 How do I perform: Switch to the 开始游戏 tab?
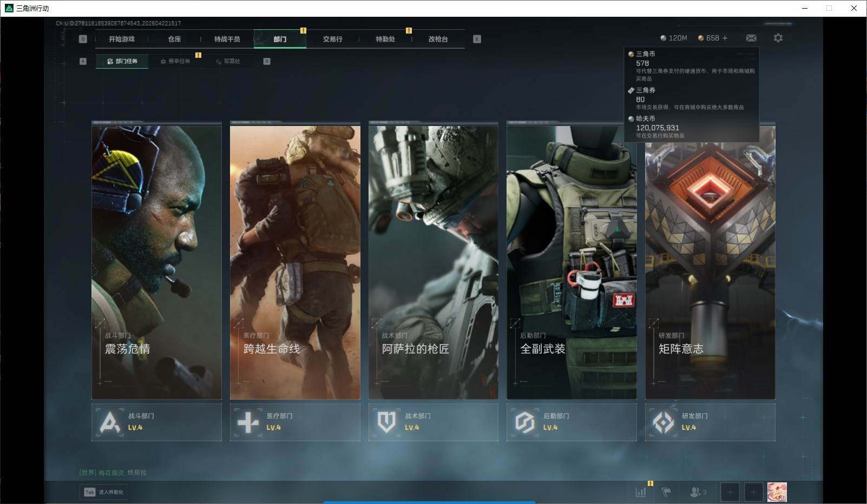point(121,39)
